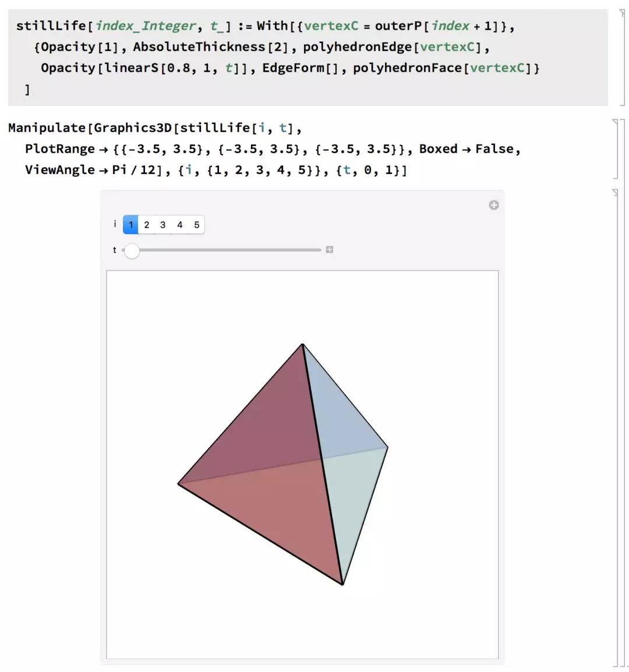The width and height of the screenshot is (629, 672).
Task: Click the middle of the t slider track
Action: coord(222,250)
